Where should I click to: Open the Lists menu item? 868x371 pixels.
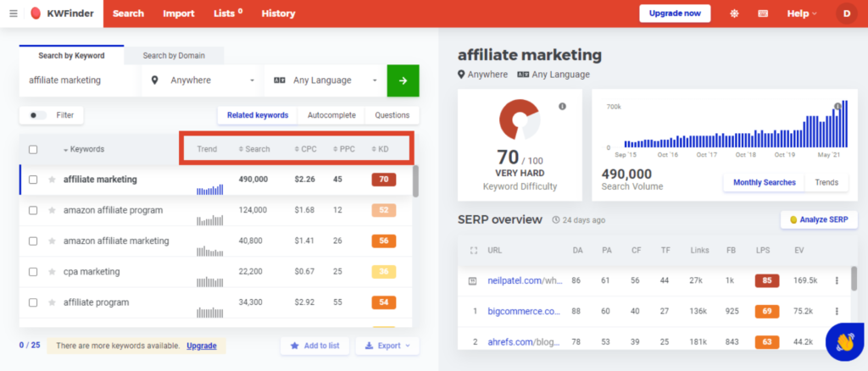pyautogui.click(x=228, y=14)
